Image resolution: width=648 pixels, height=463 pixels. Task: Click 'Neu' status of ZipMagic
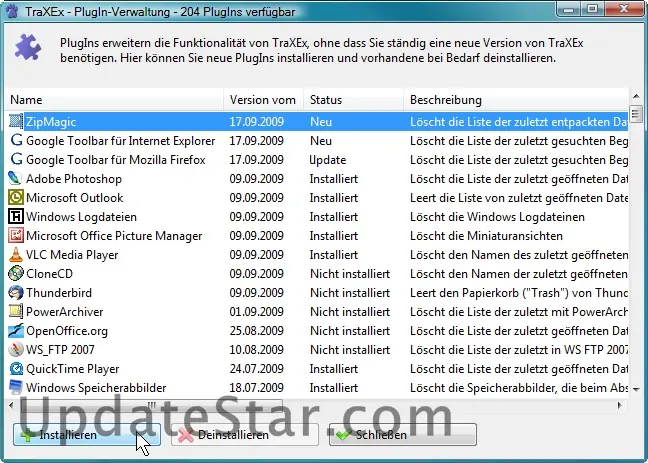click(x=321, y=122)
